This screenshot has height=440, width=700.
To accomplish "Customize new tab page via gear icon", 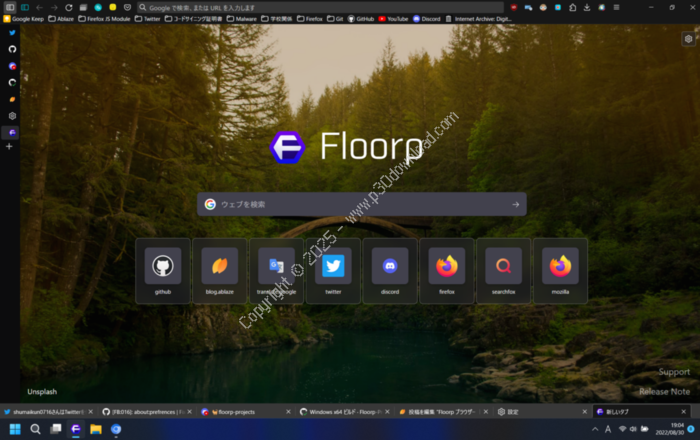I will pyautogui.click(x=688, y=39).
